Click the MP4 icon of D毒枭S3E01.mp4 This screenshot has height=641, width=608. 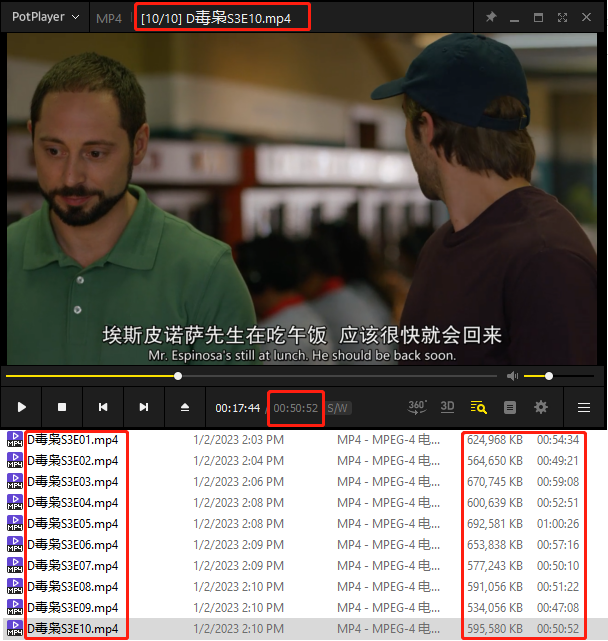[15, 439]
